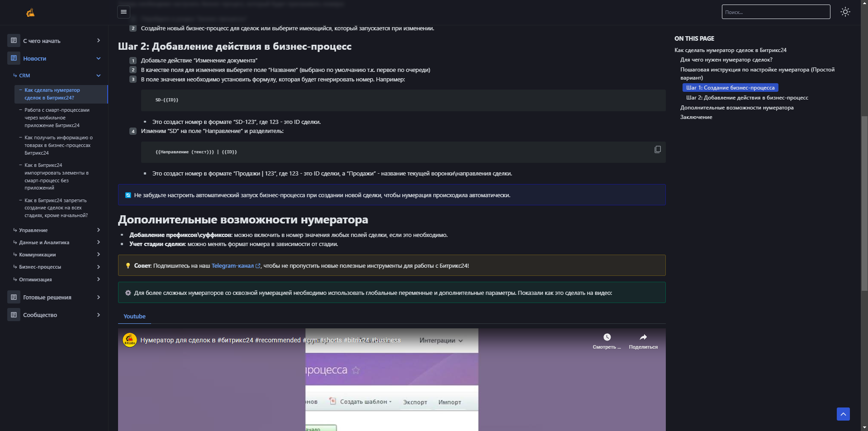Jump to Заключение in the outline
This screenshot has height=431, width=868.
[696, 117]
